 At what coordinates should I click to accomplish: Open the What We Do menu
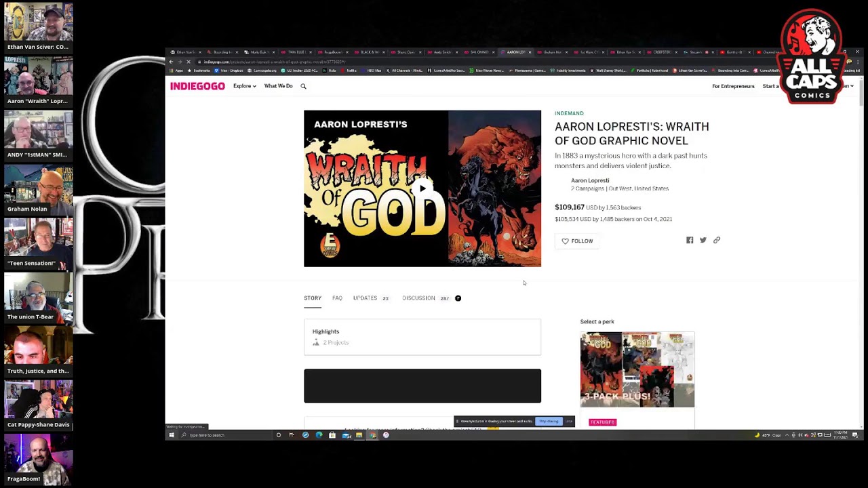point(278,86)
